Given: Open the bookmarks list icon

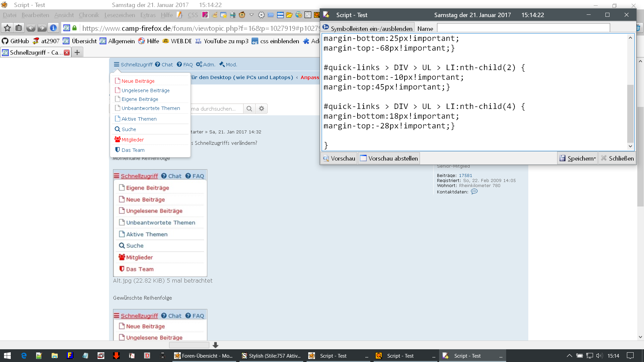Looking at the screenshot, I should click(x=19, y=28).
